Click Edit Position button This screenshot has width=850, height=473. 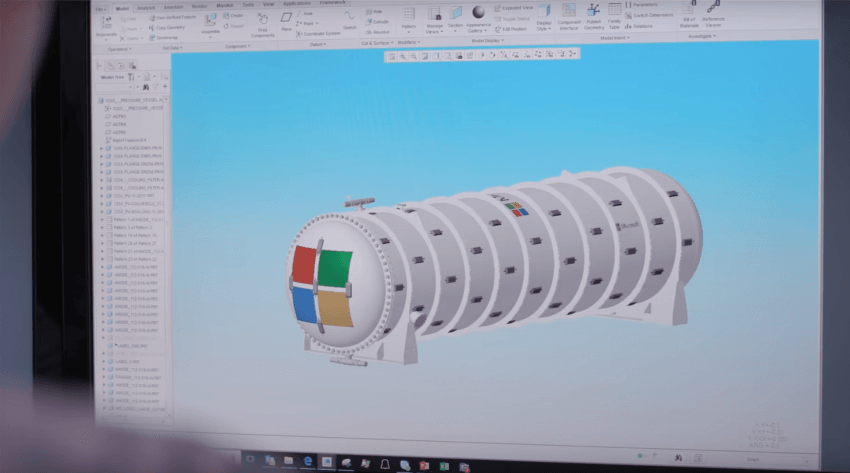(x=510, y=29)
